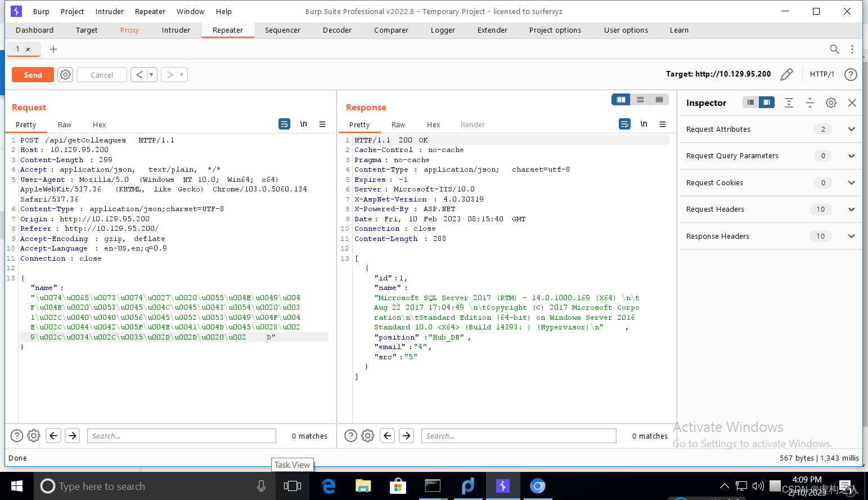This screenshot has height=500, width=868.
Task: Search Repeater tabs with magnifier icon
Action: 834,50
